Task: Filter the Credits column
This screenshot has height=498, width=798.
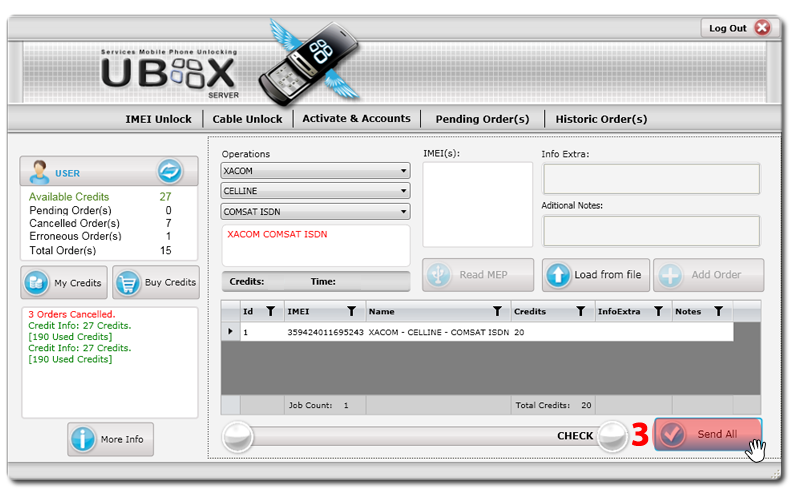Action: (x=580, y=311)
